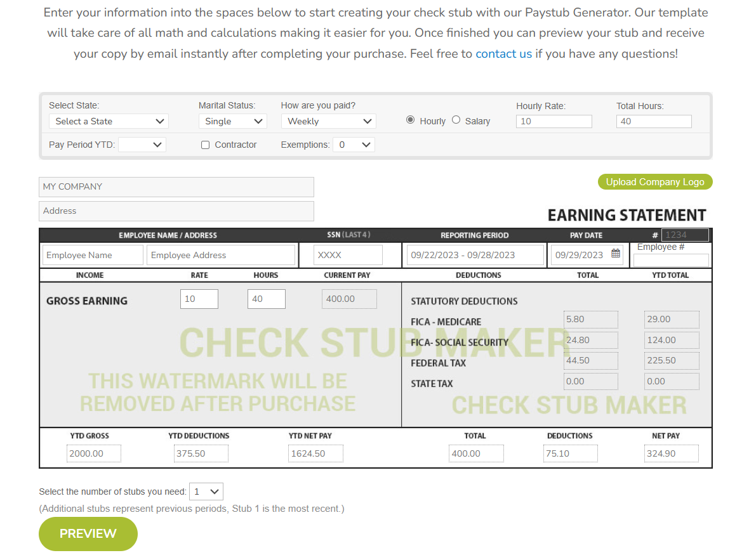Enable the Contractor checkbox
Screen dimensions: 756x560
tap(205, 145)
